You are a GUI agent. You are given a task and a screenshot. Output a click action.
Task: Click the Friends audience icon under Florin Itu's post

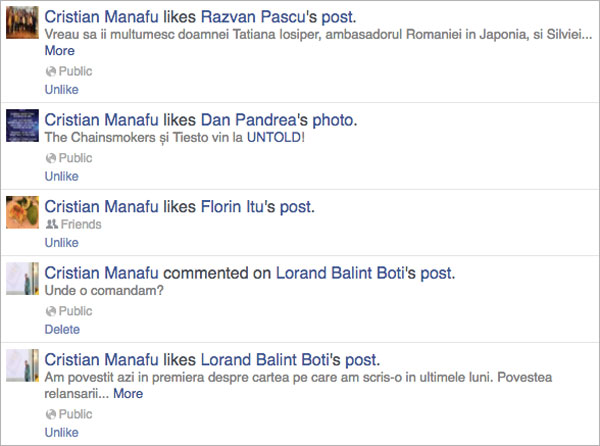click(x=52, y=224)
